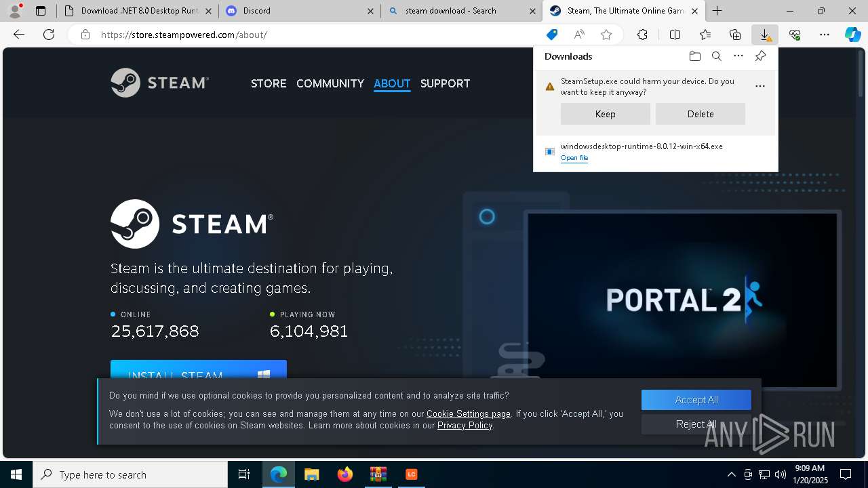Click the Edge profile avatar
The height and width of the screenshot is (488, 868).
click(x=15, y=11)
